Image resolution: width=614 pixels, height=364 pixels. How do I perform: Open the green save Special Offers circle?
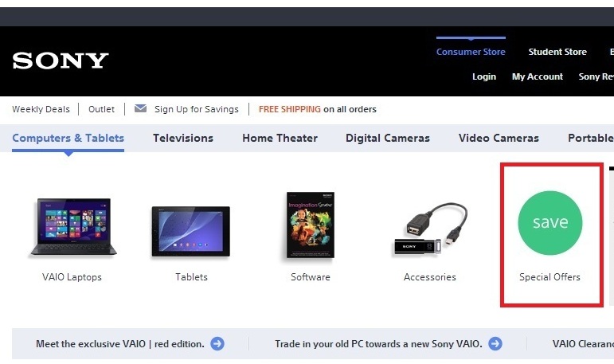pyautogui.click(x=549, y=222)
